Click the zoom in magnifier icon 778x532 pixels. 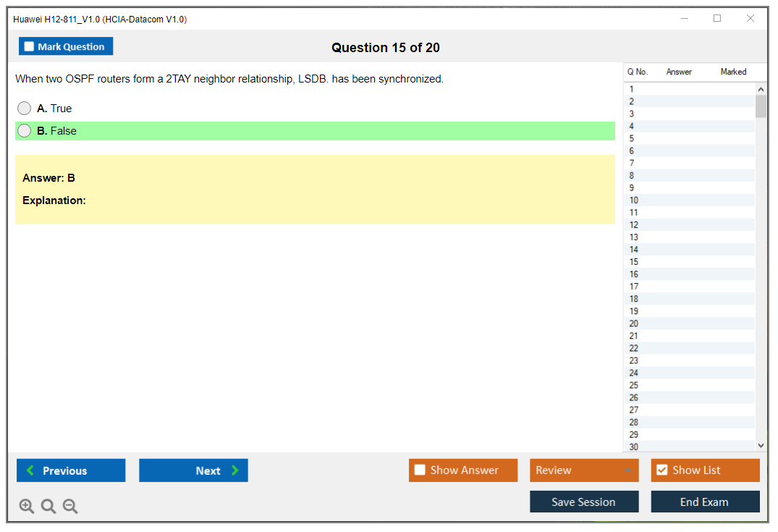(x=27, y=507)
